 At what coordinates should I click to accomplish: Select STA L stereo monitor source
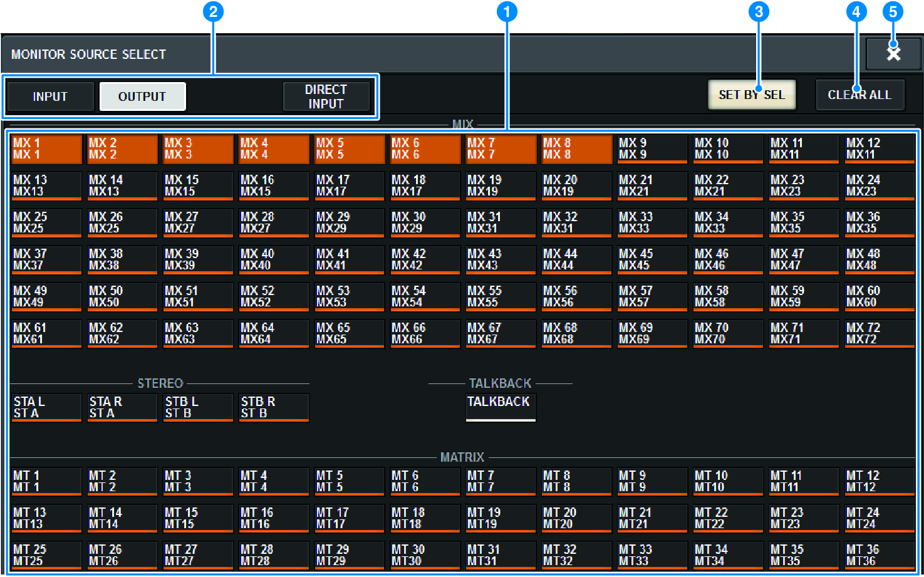(x=46, y=407)
